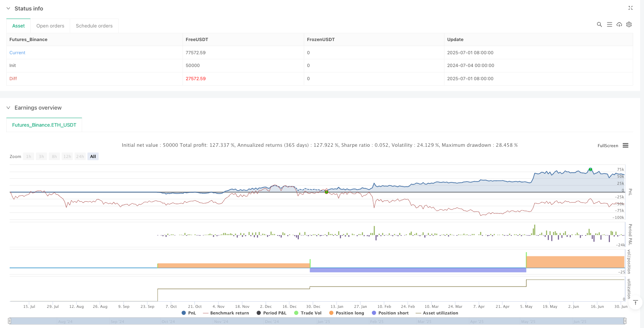Click the collapse arrows icon at top right
The width and height of the screenshot is (644, 328).
630,8
